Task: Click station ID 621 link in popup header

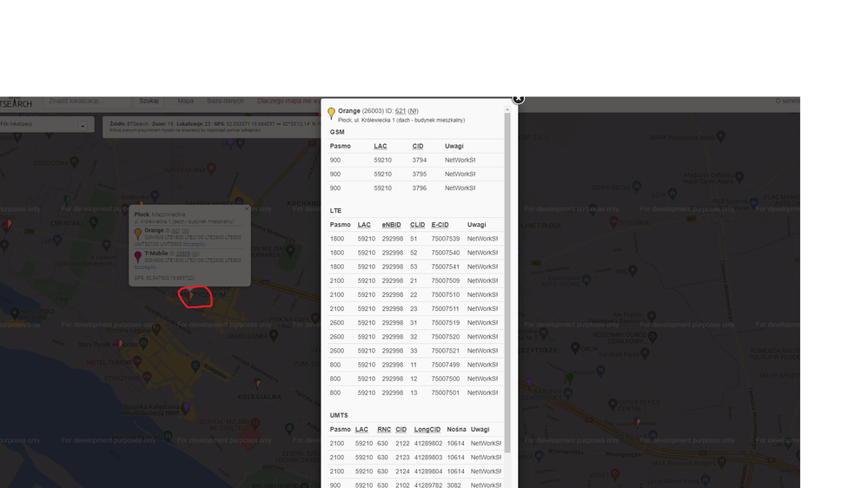Action: 401,111
